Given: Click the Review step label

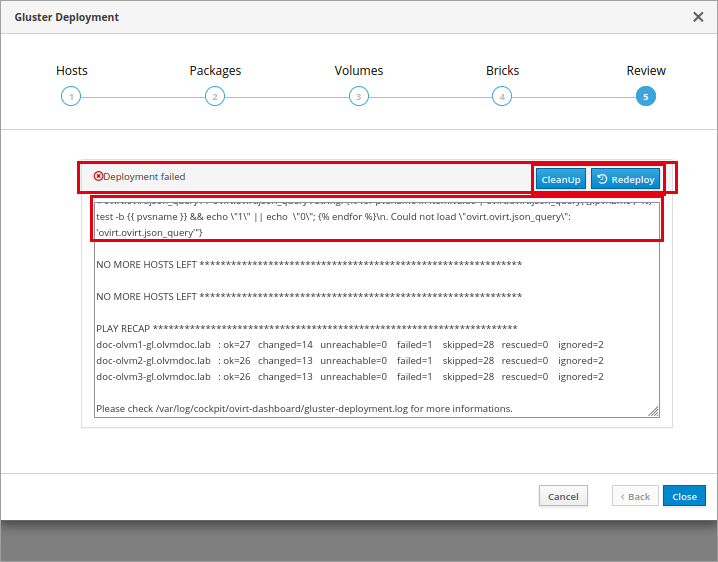Looking at the screenshot, I should pos(646,71).
